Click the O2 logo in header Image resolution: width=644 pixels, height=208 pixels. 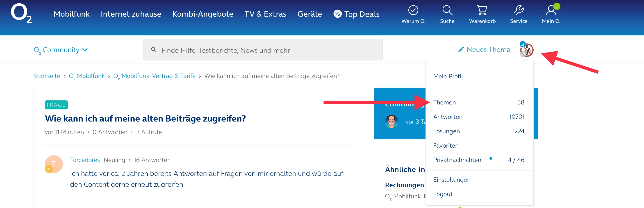(21, 13)
